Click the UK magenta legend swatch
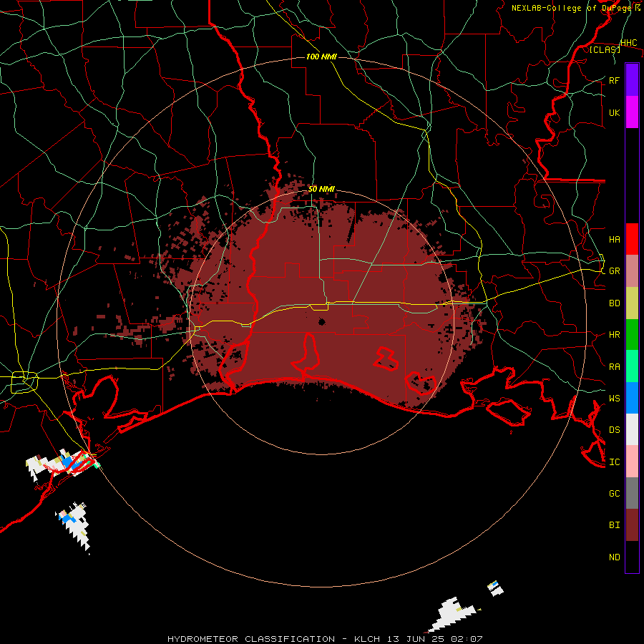This screenshot has width=644, height=644. click(x=632, y=112)
